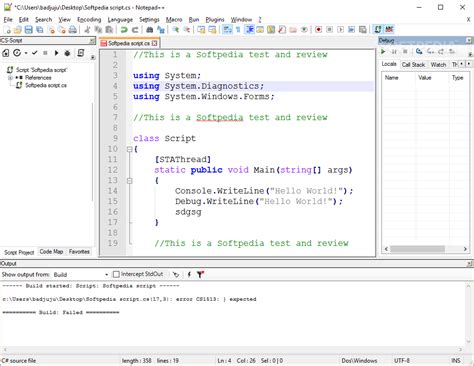Open the Encoding menu
The height and width of the screenshot is (366, 474).
89,20
